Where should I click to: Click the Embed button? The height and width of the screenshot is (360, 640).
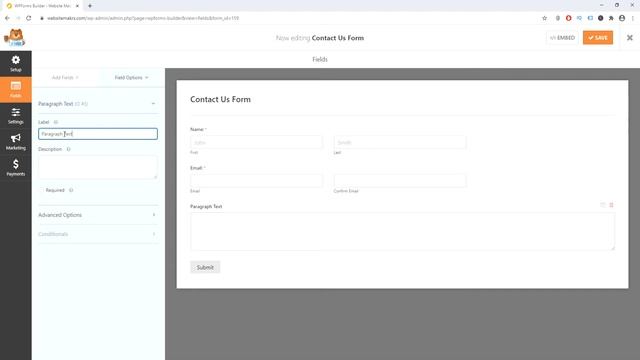[562, 38]
